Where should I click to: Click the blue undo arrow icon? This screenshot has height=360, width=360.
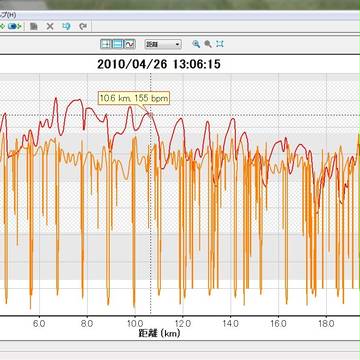tap(66, 26)
